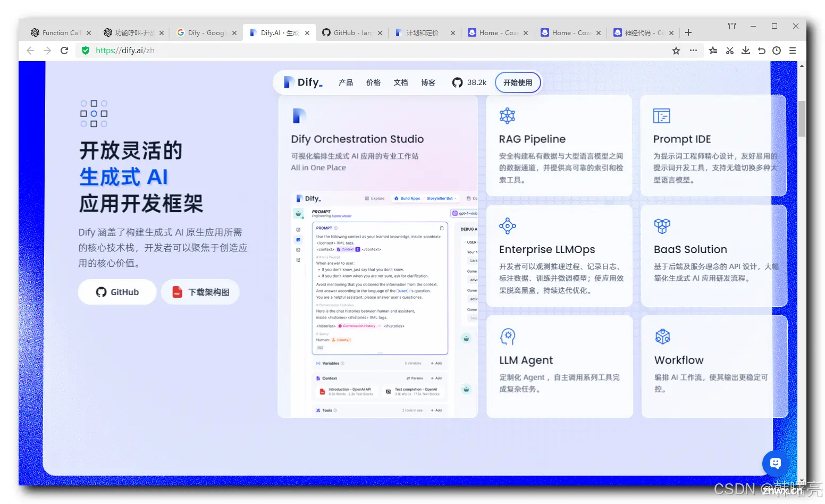This screenshot has width=825, height=504.
Task: Open the downloads icon in toolbar
Action: [x=746, y=51]
